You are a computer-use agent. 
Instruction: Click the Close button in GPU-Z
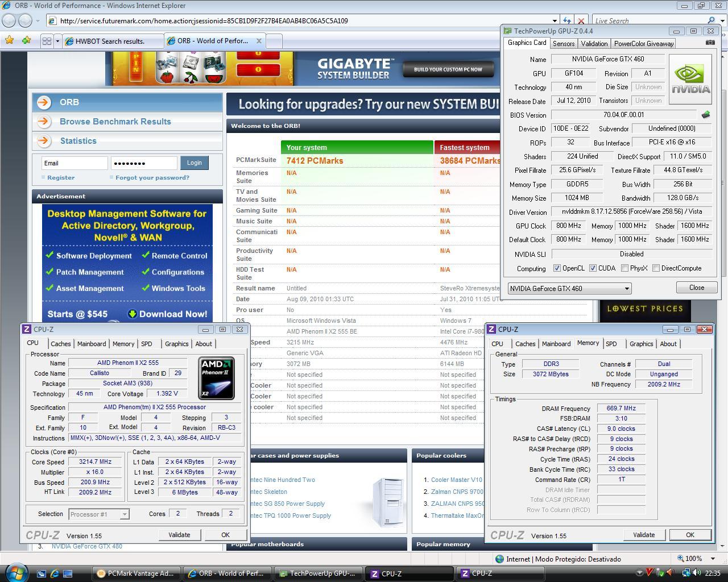pyautogui.click(x=697, y=288)
